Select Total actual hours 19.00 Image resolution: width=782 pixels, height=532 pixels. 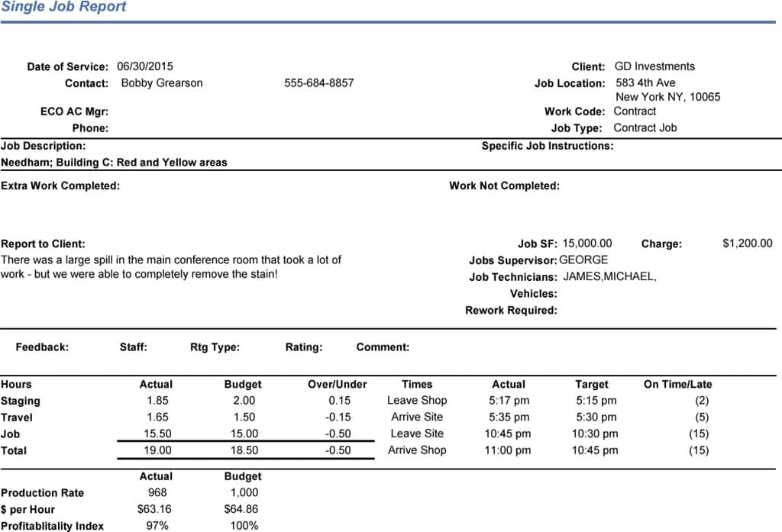tap(157, 450)
